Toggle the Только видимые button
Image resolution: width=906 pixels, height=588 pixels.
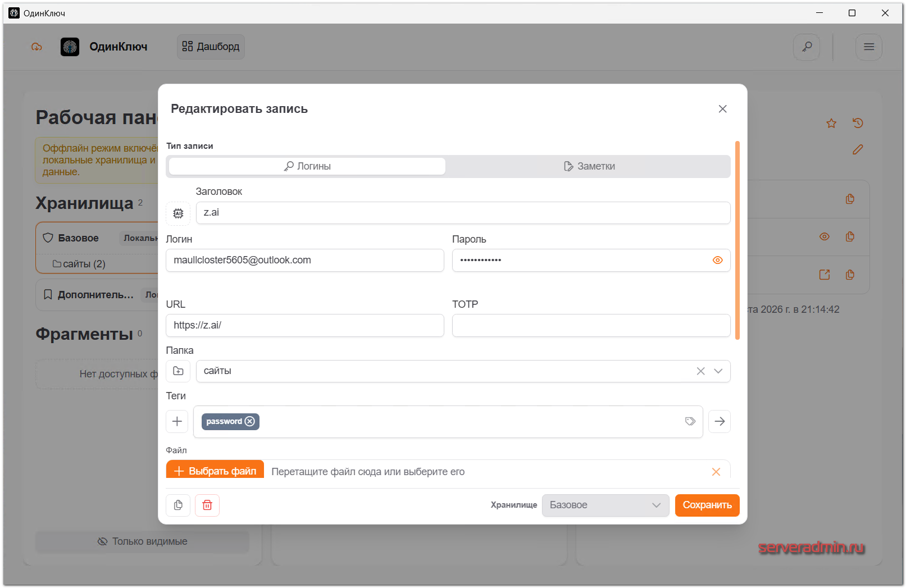click(x=142, y=542)
